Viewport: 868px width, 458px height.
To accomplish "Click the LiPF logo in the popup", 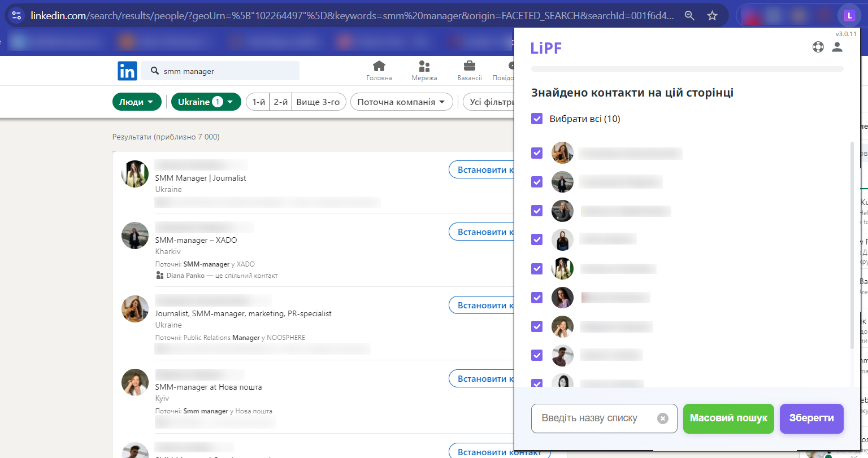I will [546, 48].
